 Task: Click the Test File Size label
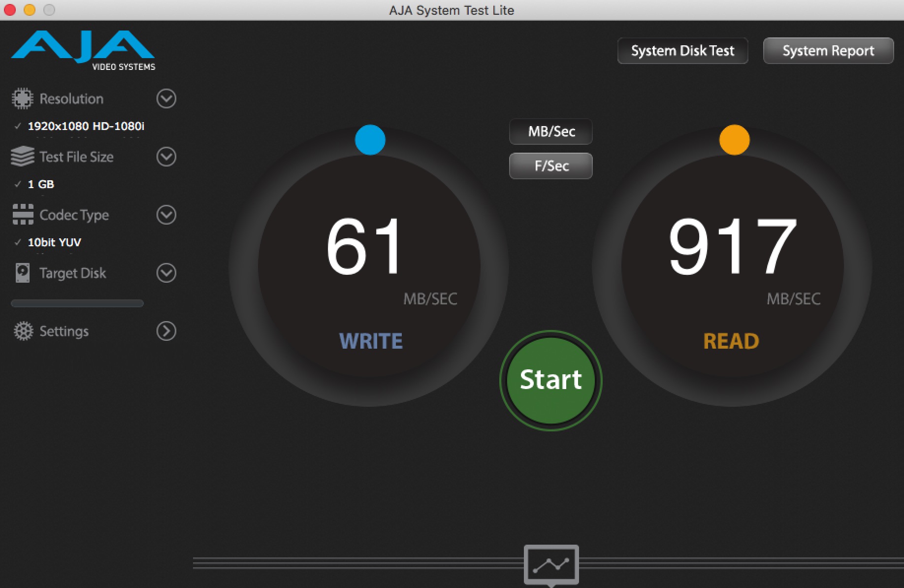click(x=76, y=157)
